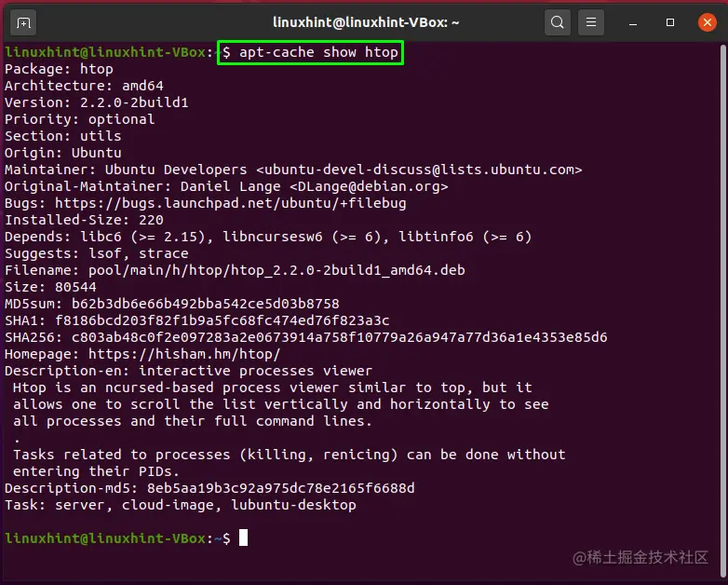Click the line 'entering their PIDs.'
728x585 pixels.
(96, 471)
